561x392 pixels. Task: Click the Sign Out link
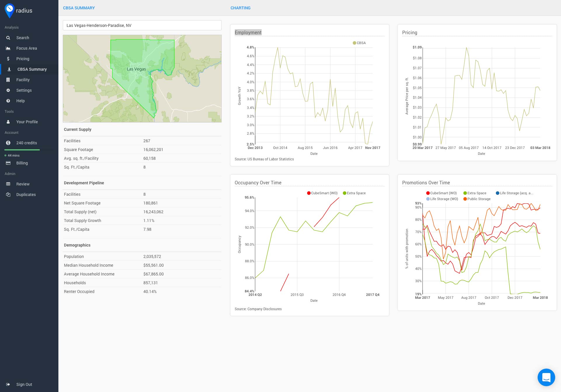click(x=24, y=384)
